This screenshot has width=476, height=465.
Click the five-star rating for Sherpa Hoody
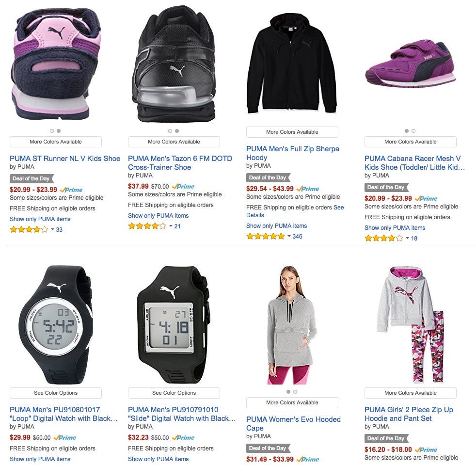click(266, 236)
